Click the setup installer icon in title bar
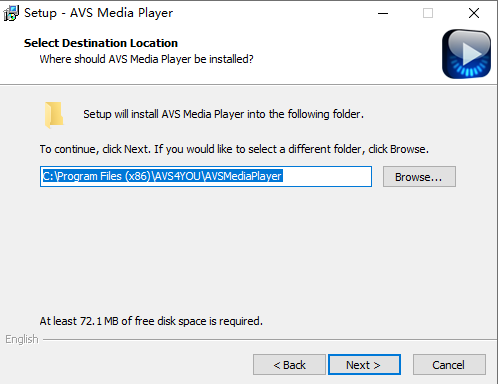This screenshot has height=384, width=498. [11, 13]
